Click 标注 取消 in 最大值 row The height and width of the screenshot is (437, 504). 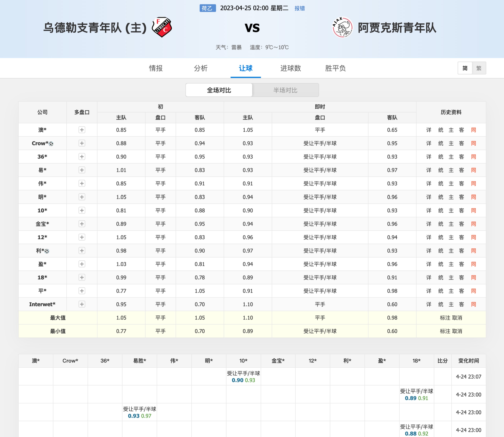[x=451, y=318]
